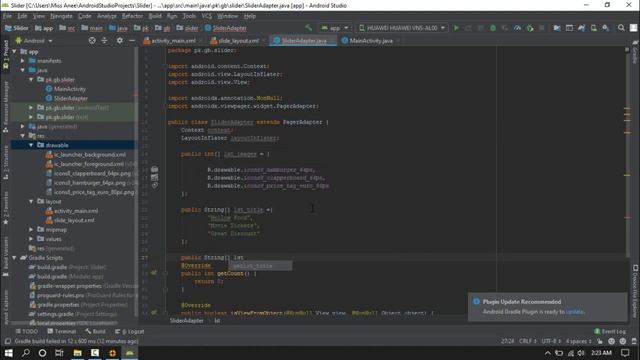The width and height of the screenshot is (640, 360).
Task: Collapse the app module node
Action: [15, 51]
